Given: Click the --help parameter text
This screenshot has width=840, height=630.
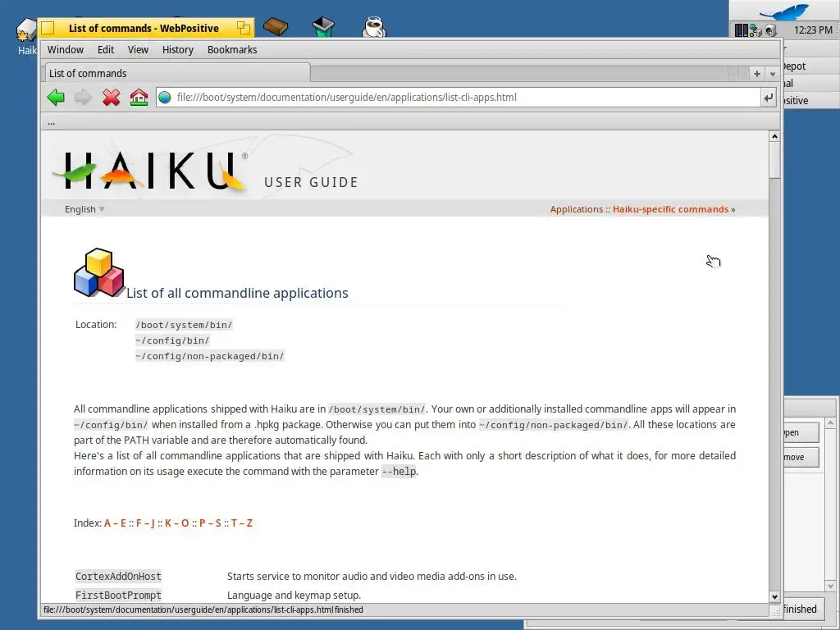Looking at the screenshot, I should 399,472.
